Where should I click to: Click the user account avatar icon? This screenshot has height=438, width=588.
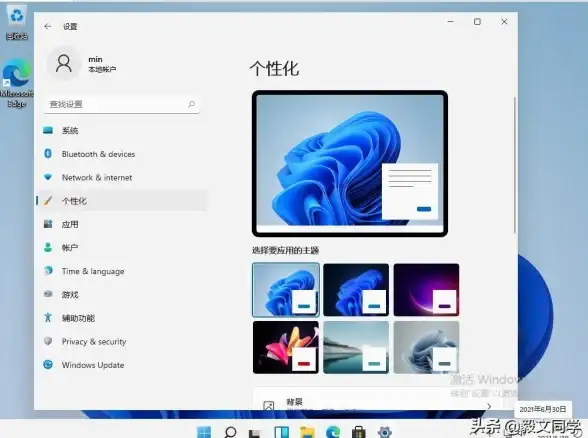coord(64,63)
